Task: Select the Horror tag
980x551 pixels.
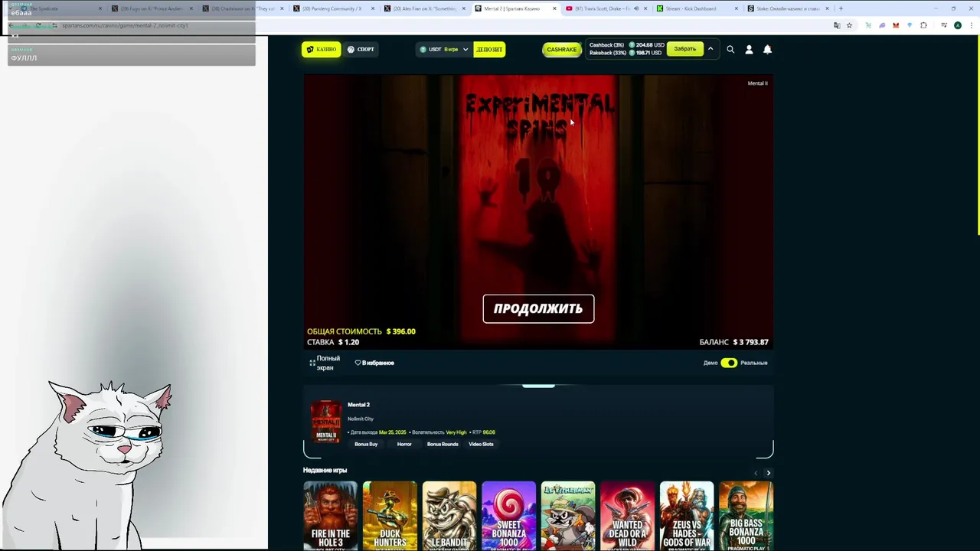Action: [404, 444]
